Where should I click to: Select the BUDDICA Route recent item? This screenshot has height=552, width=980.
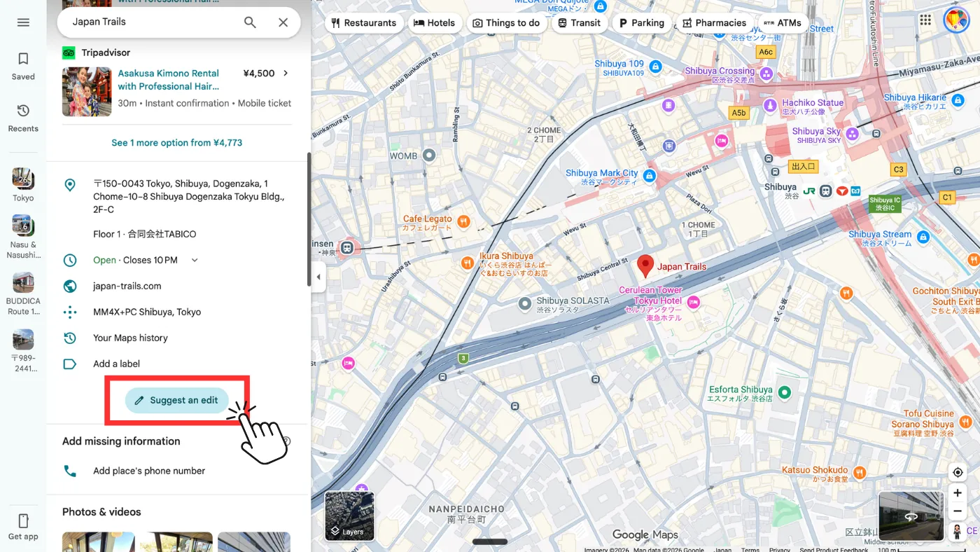[x=23, y=294]
